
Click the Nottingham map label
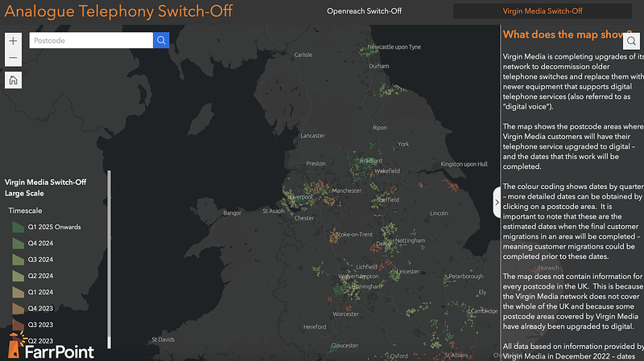[x=410, y=240]
